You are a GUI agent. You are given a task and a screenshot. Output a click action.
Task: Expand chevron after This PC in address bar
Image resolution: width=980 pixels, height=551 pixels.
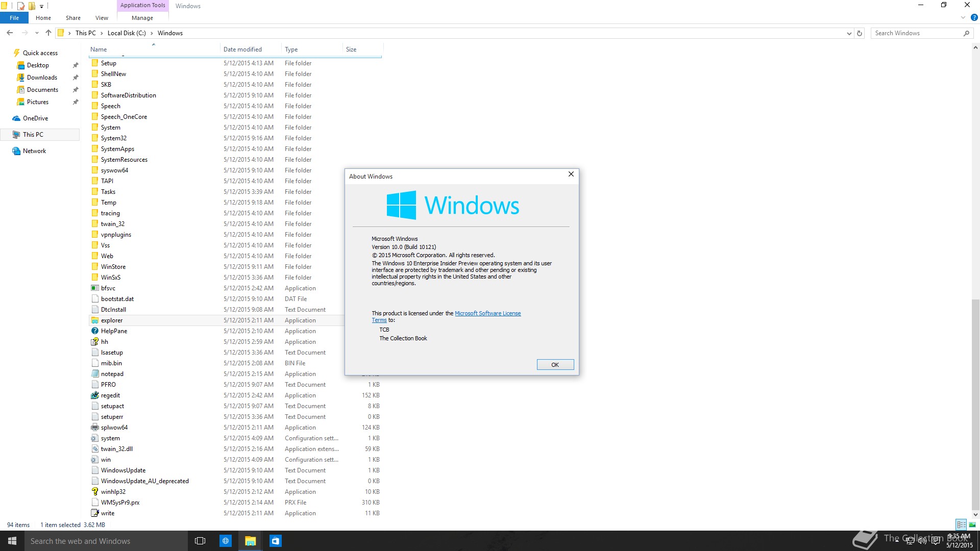(102, 33)
